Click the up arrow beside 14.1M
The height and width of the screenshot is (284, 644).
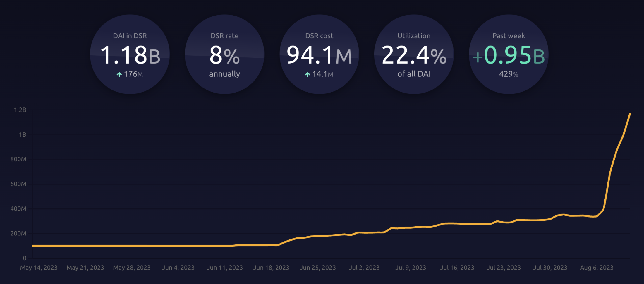(x=308, y=74)
